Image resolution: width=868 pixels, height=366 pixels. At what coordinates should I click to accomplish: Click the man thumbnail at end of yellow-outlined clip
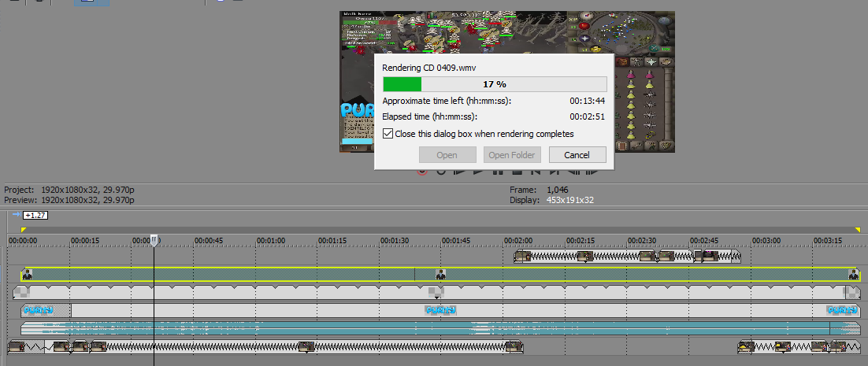[855, 274]
